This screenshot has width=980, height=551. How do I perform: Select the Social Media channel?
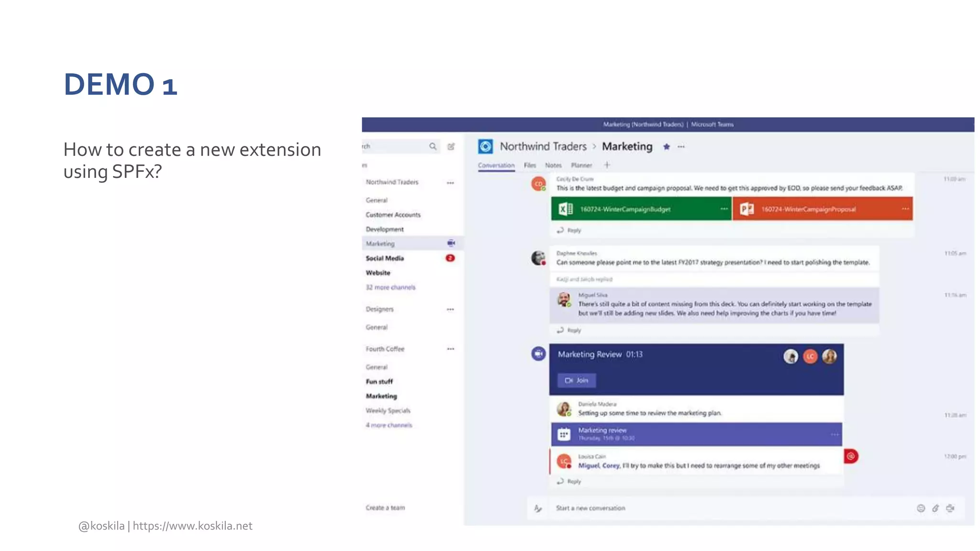tap(385, 258)
